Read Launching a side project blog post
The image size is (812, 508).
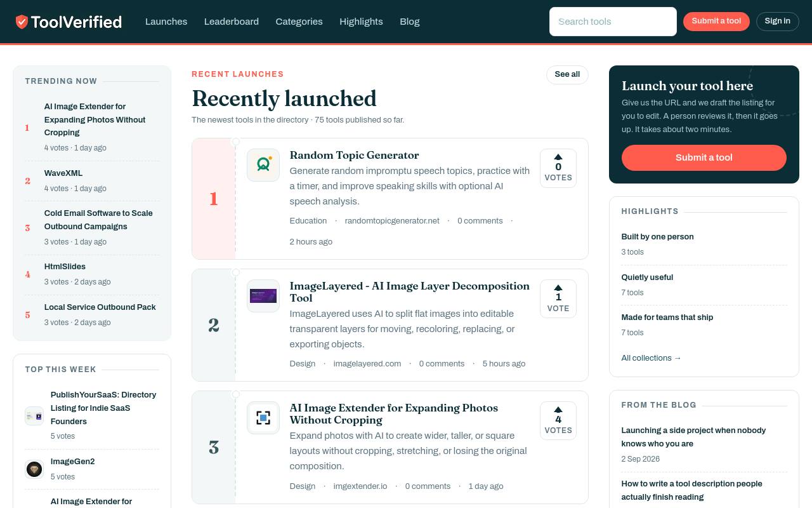pos(693,437)
